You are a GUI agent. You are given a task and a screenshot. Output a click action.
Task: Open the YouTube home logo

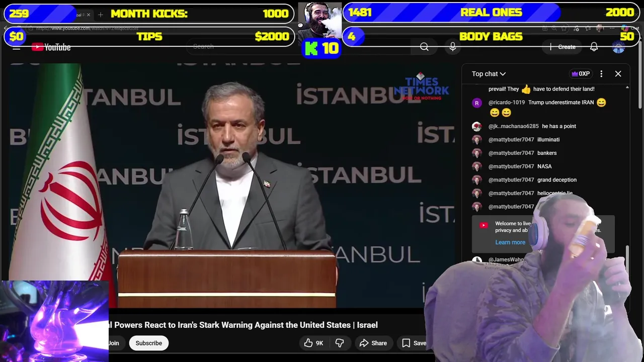coord(51,47)
